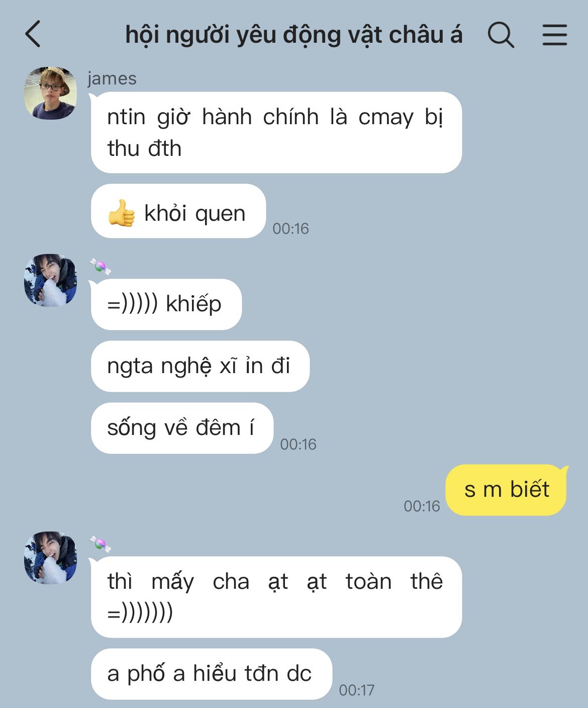Tap james's profile avatar
This screenshot has height=708, width=588.
point(50,93)
